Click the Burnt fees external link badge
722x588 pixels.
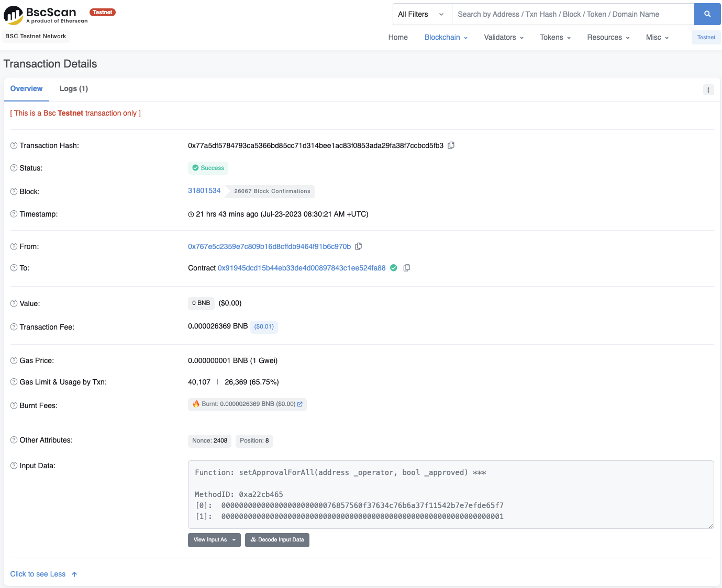pos(247,404)
